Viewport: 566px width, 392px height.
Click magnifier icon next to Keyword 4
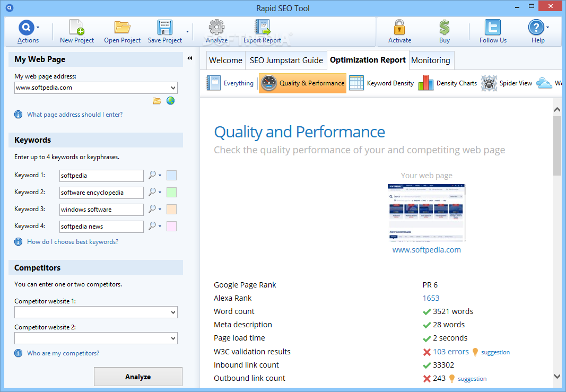pyautogui.click(x=152, y=226)
